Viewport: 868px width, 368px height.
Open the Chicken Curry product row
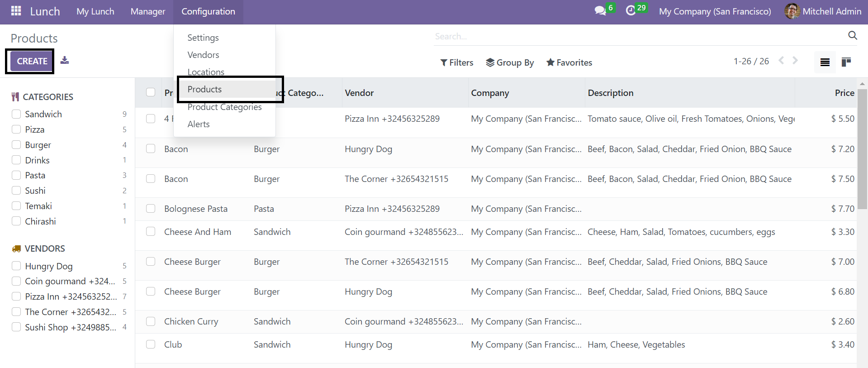[496, 322]
